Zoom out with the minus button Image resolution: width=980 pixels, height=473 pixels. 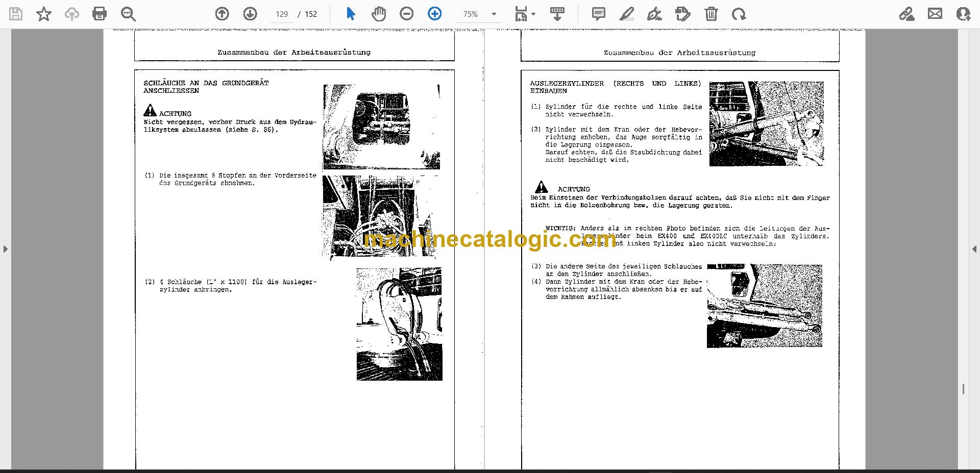point(407,14)
